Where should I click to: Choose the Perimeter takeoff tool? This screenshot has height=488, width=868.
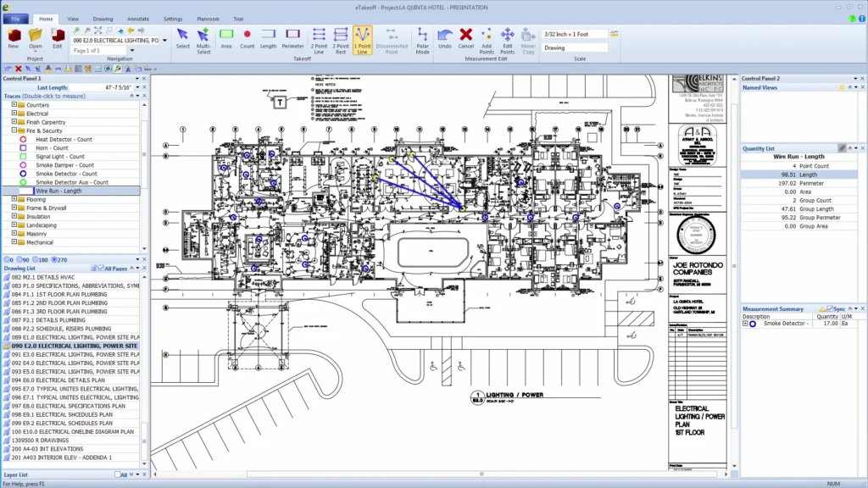[292, 39]
